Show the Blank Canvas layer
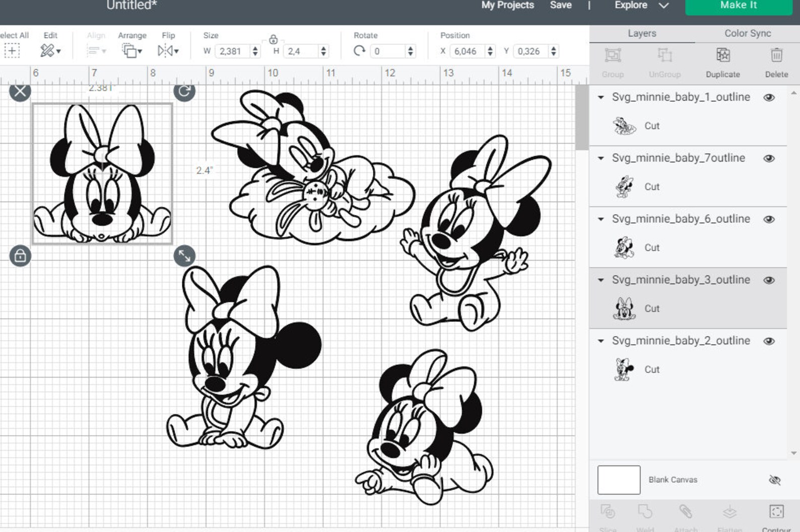The height and width of the screenshot is (532, 800). tap(775, 480)
